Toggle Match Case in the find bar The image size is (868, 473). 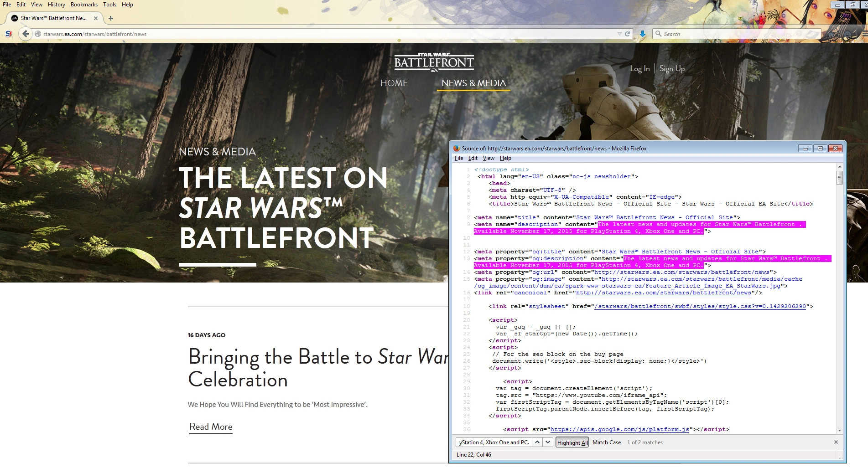click(606, 442)
